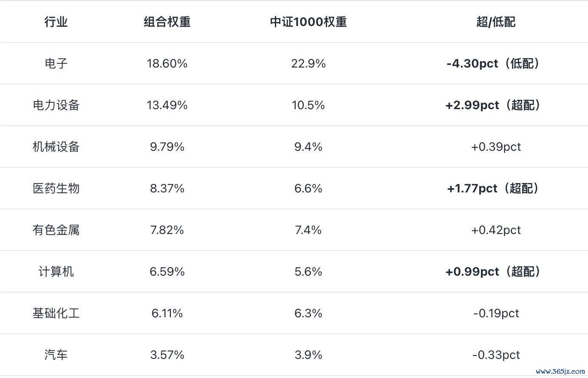Click the 医药生物 industry cell
Viewport: 588px width, 378px height.
click(x=56, y=188)
